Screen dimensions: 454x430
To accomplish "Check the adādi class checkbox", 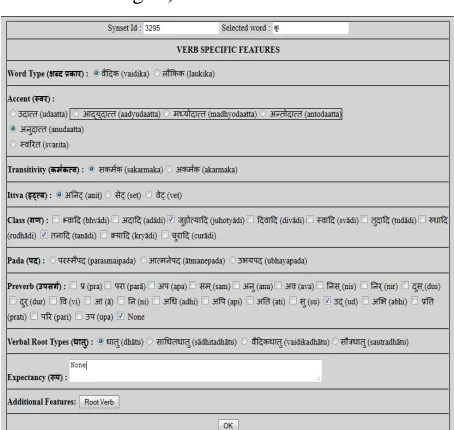I will (115, 219).
